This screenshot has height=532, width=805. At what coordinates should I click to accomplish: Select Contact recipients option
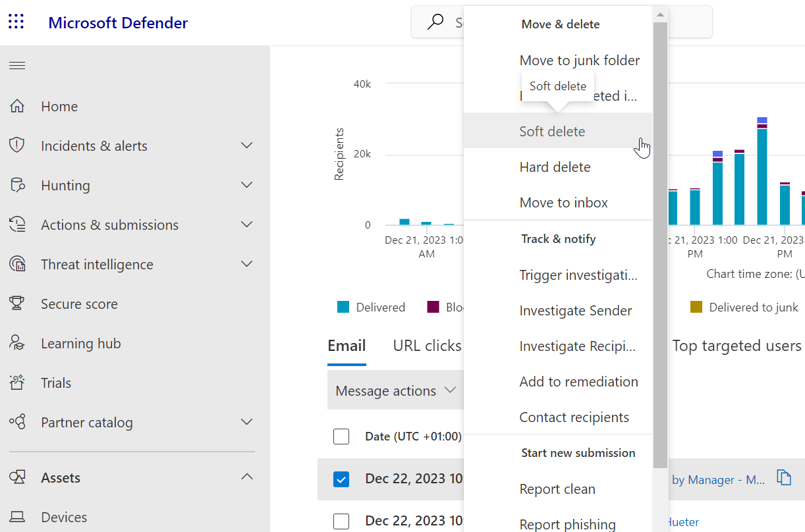558,417
